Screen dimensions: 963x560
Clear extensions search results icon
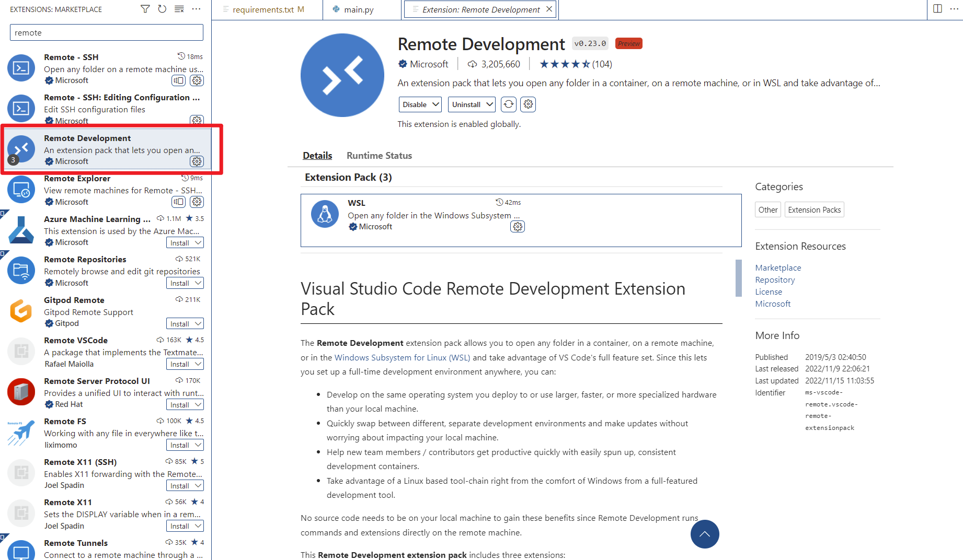coord(179,9)
